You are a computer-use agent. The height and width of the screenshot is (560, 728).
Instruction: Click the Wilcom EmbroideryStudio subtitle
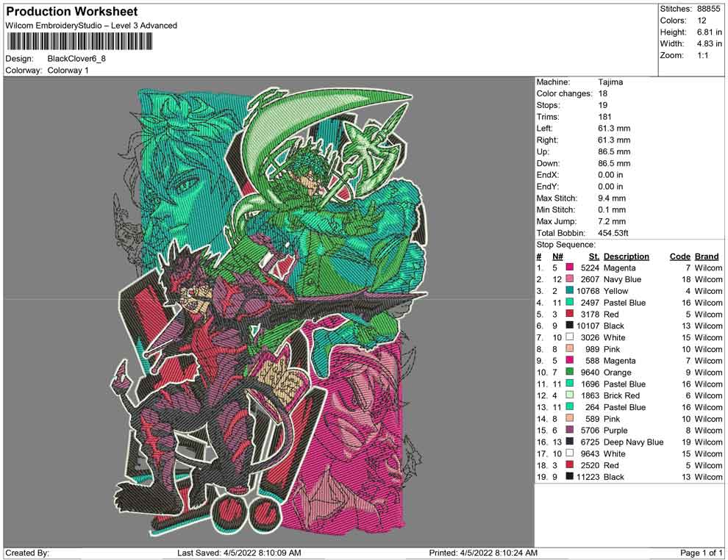[x=91, y=26]
